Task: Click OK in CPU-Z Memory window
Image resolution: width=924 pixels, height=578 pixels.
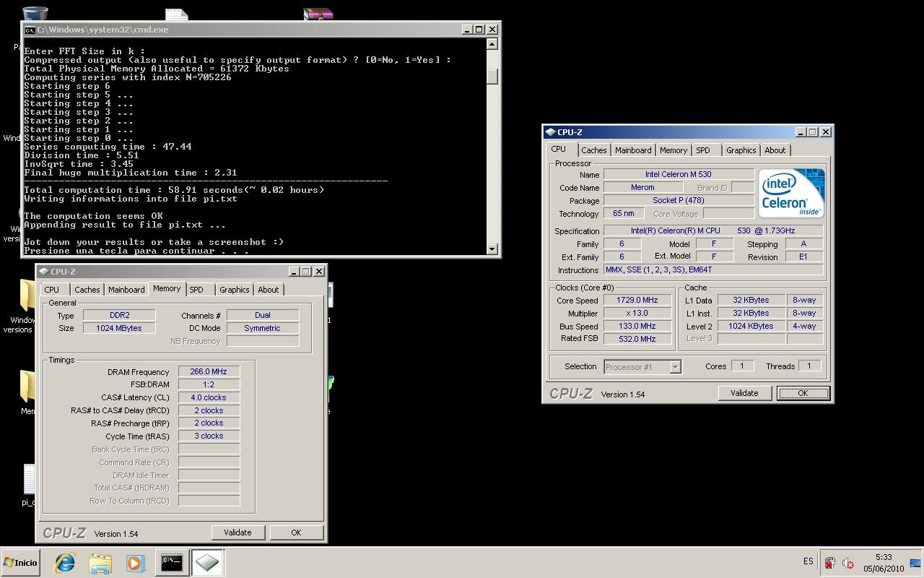Action: [296, 532]
